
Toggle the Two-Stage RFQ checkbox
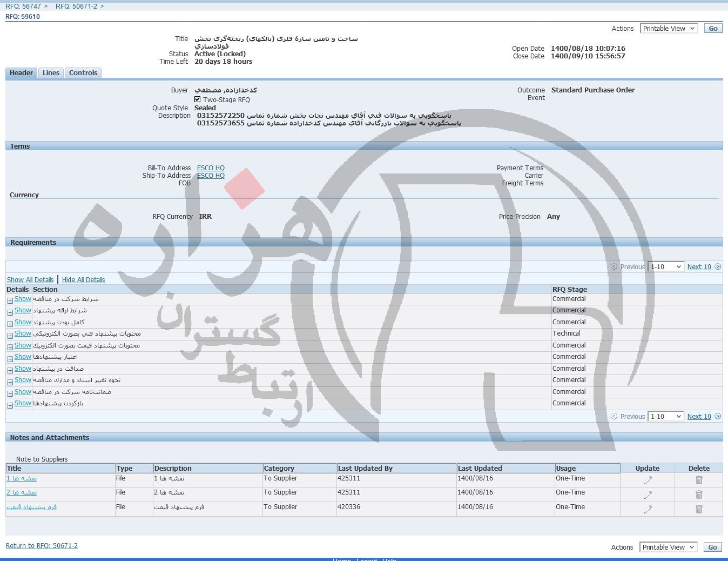coord(198,99)
